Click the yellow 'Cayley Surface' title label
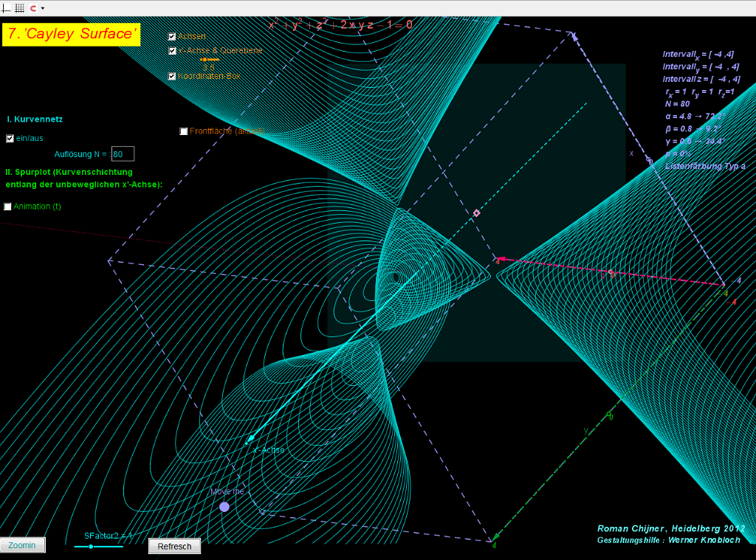Image resolution: width=756 pixels, height=560 pixels. [x=71, y=34]
